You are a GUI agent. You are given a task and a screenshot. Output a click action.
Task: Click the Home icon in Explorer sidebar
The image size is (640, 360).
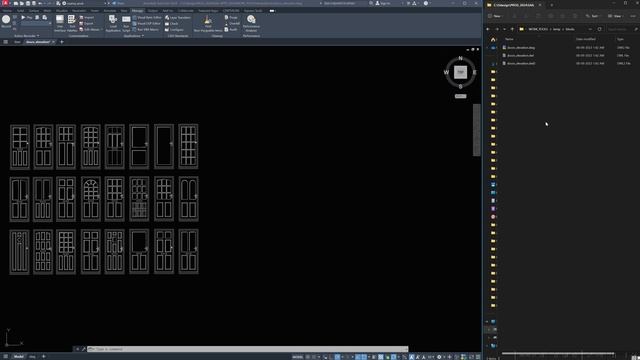[x=493, y=40]
